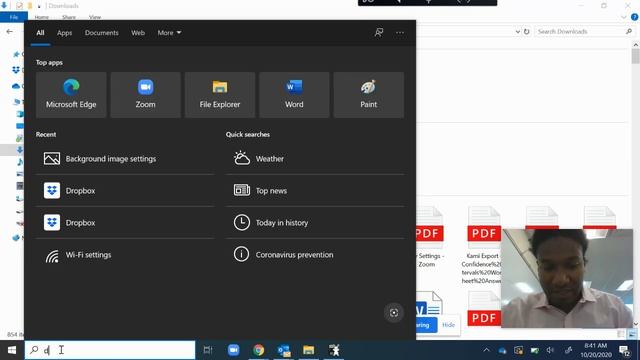Open File tab in Downloads window
The height and width of the screenshot is (360, 640).
coord(14,17)
